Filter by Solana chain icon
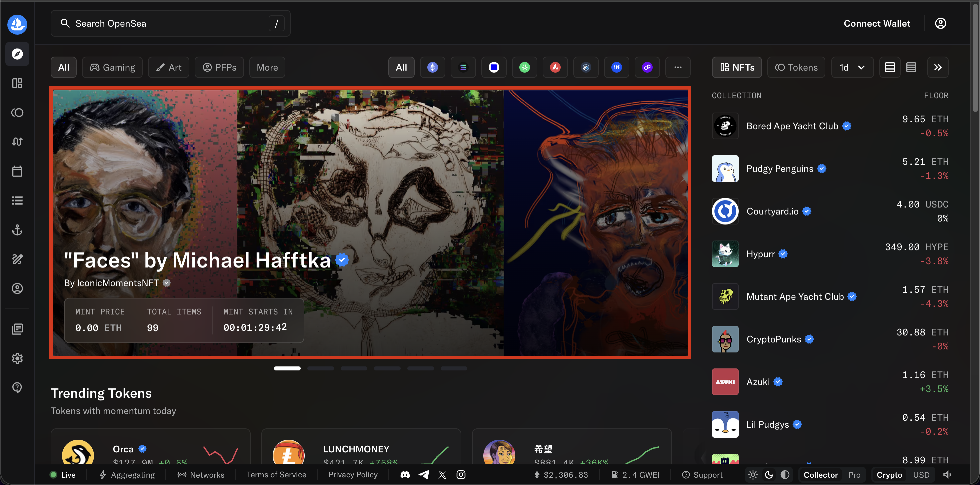 [x=463, y=67]
